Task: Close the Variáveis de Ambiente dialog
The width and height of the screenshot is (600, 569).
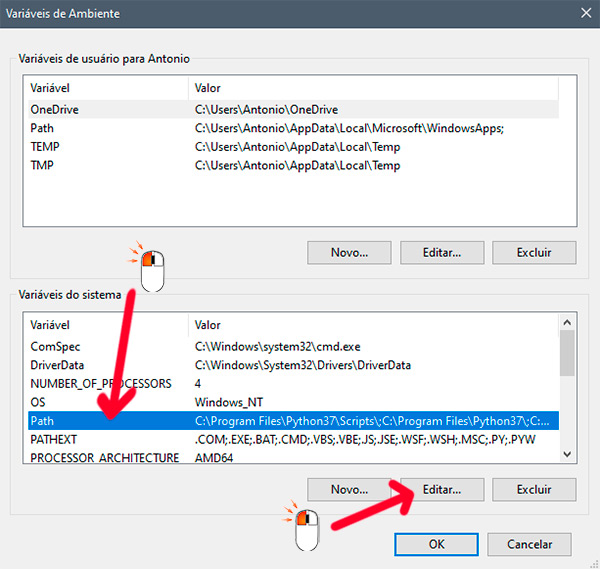Action: pyautogui.click(x=586, y=13)
